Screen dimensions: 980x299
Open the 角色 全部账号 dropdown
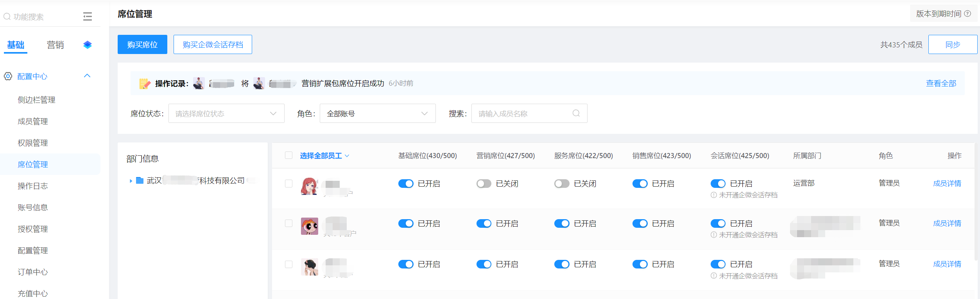378,113
